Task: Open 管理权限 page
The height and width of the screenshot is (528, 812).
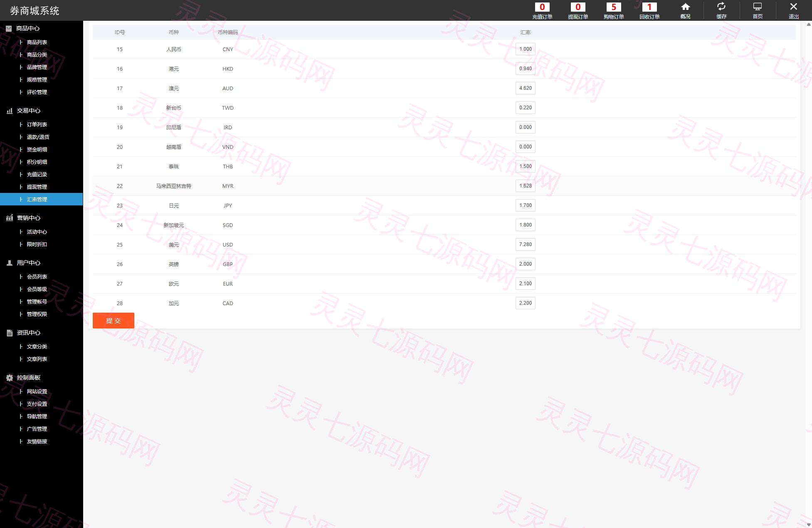Action: pos(37,314)
